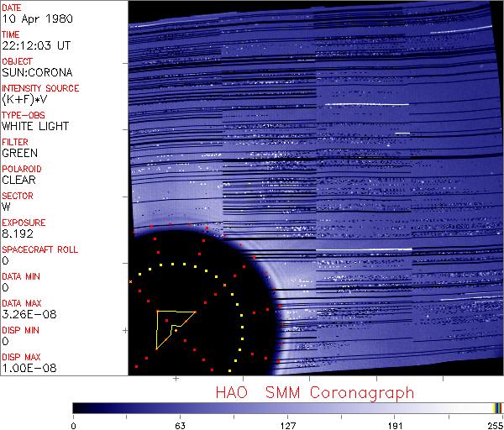Click the exposure value 8.192
The width and height of the screenshot is (504, 430).
(x=17, y=234)
